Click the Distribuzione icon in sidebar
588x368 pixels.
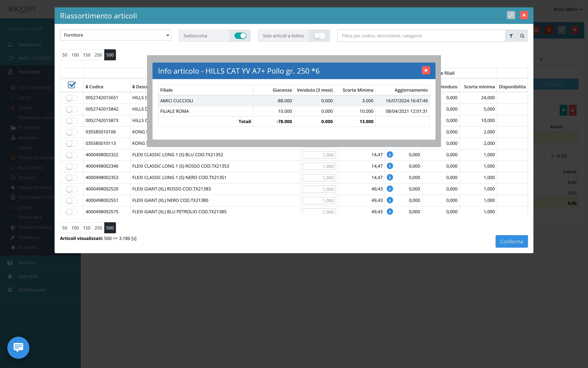(10, 290)
